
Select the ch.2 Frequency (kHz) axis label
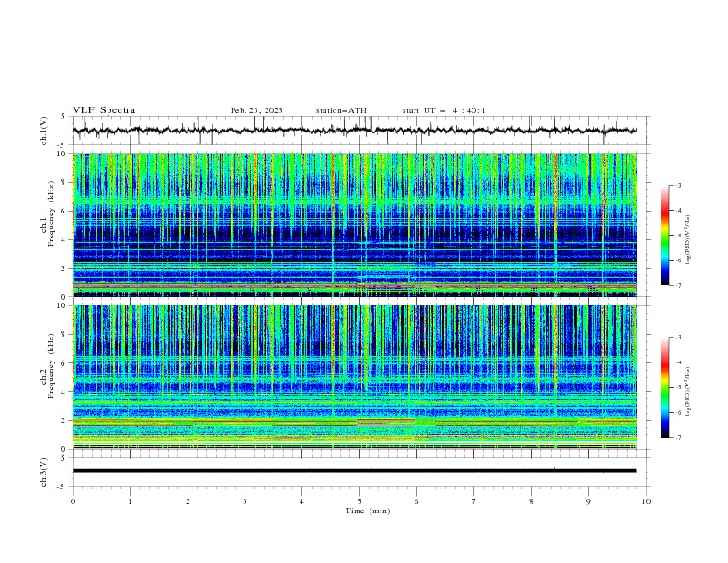point(48,366)
